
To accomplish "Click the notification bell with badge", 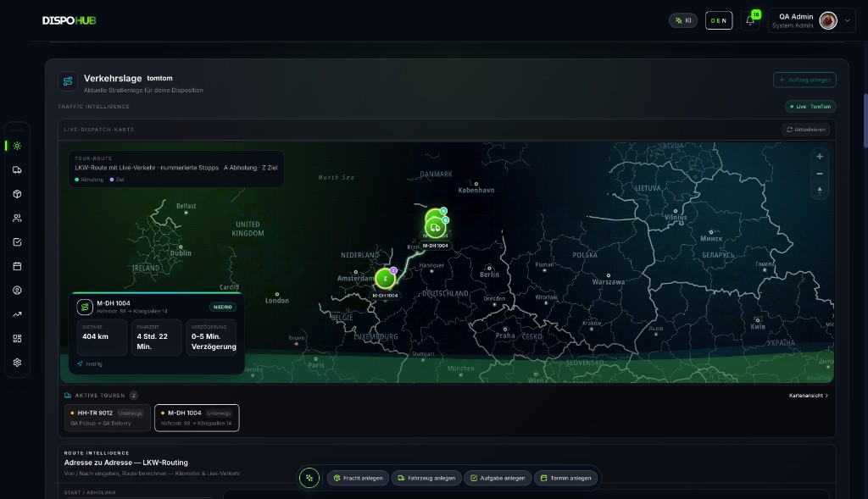I will [750, 20].
